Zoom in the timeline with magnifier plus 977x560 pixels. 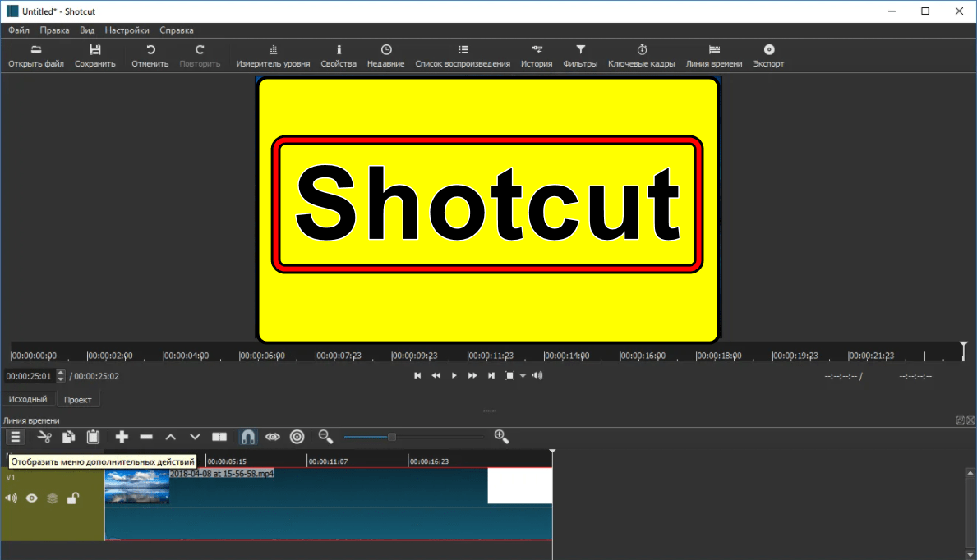501,437
